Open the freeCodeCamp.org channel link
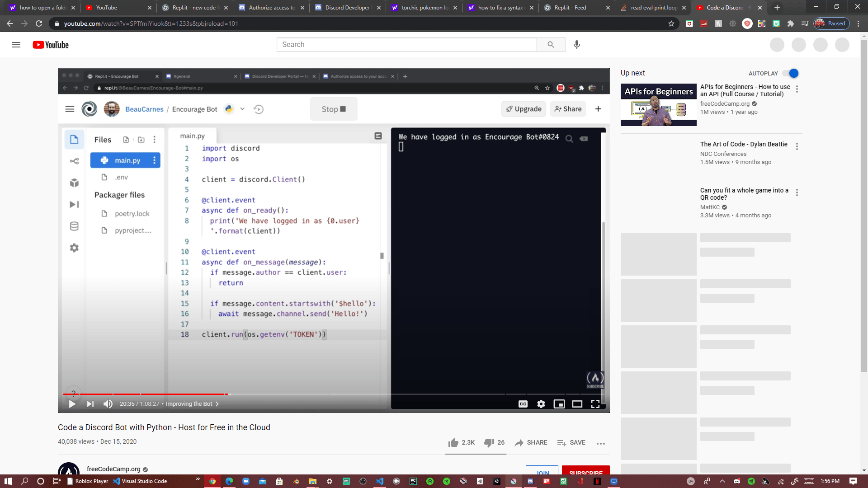Viewport: 868px width, 488px height. pyautogui.click(x=113, y=469)
